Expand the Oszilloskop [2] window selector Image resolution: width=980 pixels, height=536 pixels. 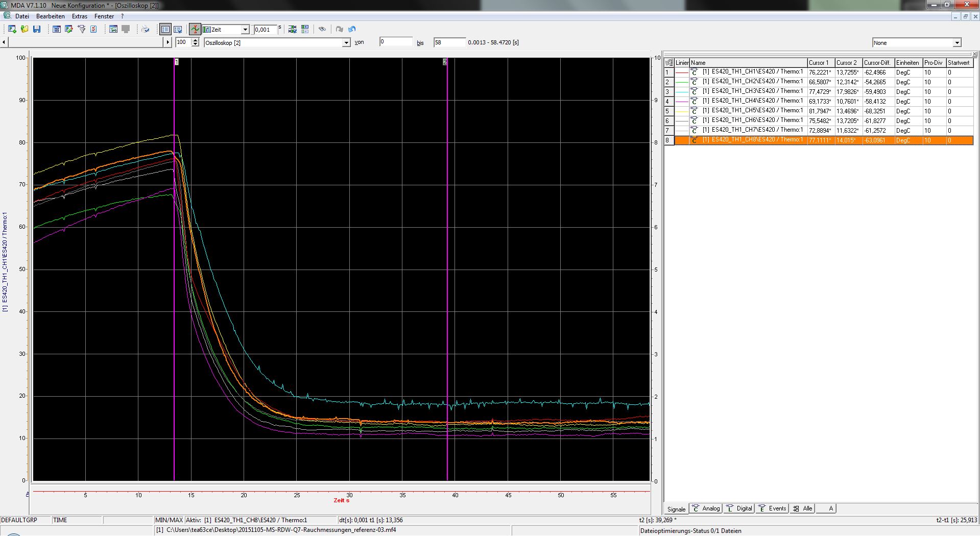point(346,43)
